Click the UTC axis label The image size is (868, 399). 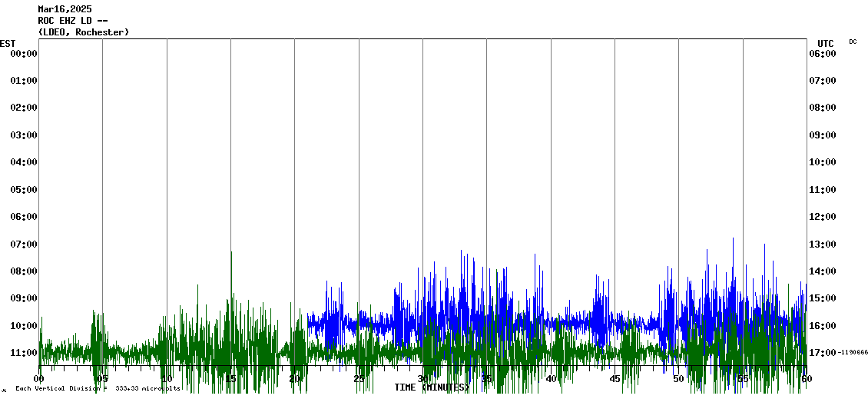point(825,43)
